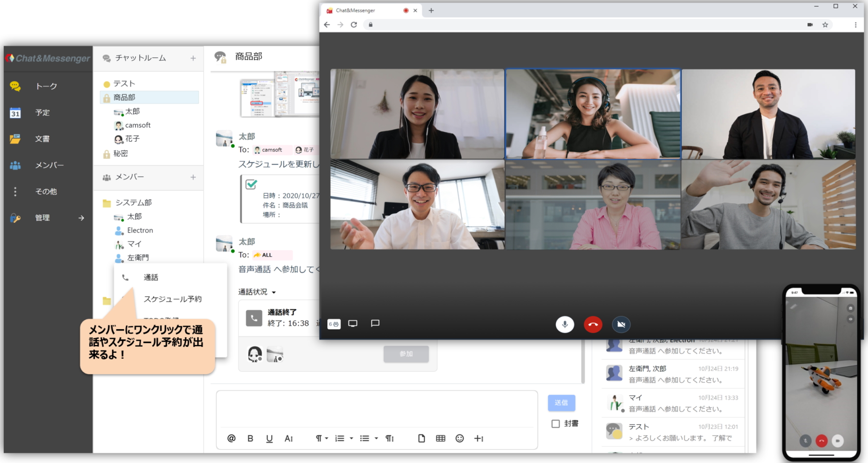The width and height of the screenshot is (868, 463).
Task: Insert a table in message editor
Action: pyautogui.click(x=440, y=438)
